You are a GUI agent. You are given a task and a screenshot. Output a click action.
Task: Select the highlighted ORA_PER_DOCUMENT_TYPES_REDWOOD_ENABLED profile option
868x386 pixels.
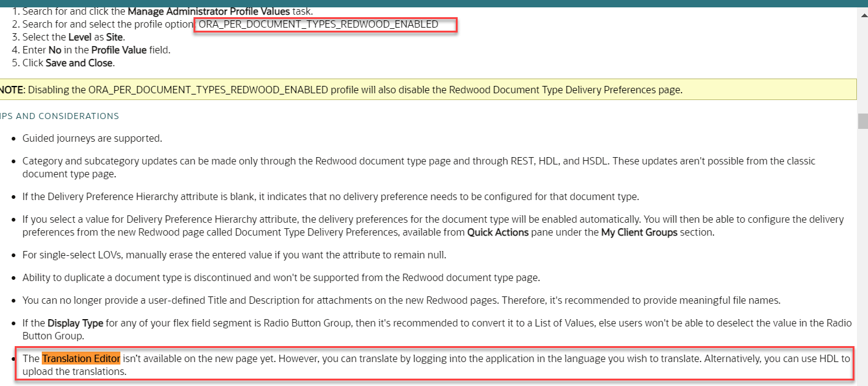point(326,24)
